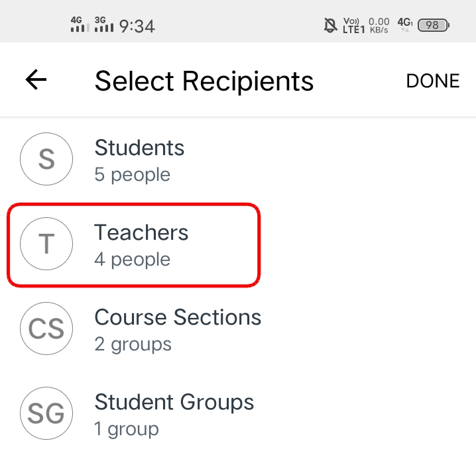Tap the VoLTE1 status icon
The width and height of the screenshot is (476, 457).
354,26
